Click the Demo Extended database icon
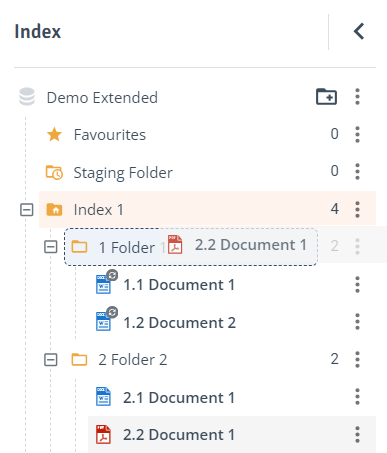387x453 pixels. click(x=27, y=97)
